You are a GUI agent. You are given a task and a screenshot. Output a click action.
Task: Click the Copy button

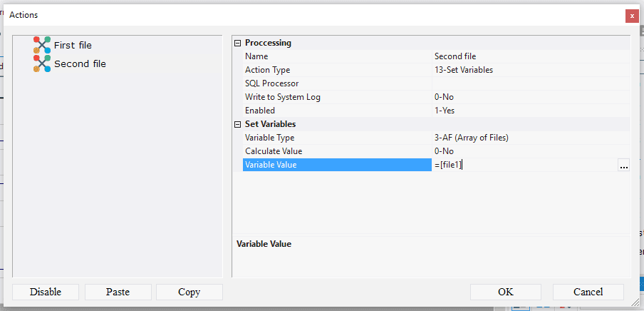point(189,292)
